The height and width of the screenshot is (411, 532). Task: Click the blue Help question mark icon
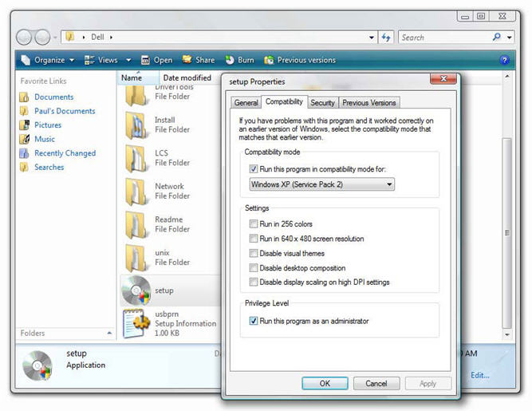click(x=504, y=60)
